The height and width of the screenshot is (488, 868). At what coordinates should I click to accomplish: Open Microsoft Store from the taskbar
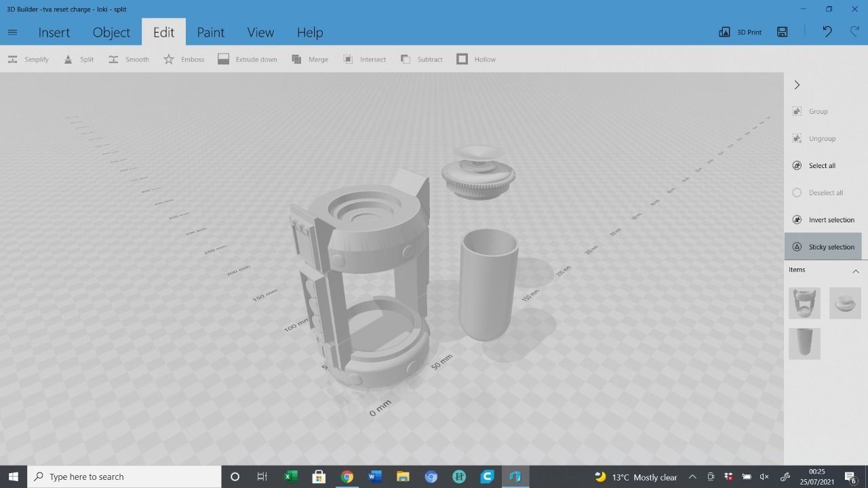319,476
